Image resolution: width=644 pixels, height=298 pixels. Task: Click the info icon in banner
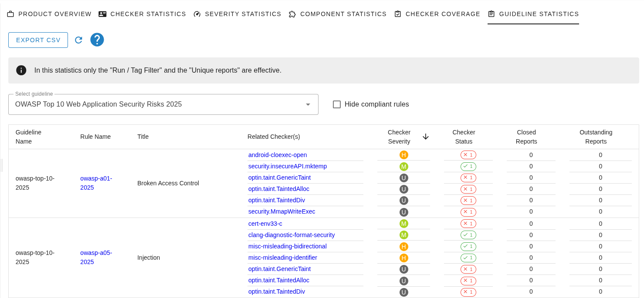tap(21, 70)
